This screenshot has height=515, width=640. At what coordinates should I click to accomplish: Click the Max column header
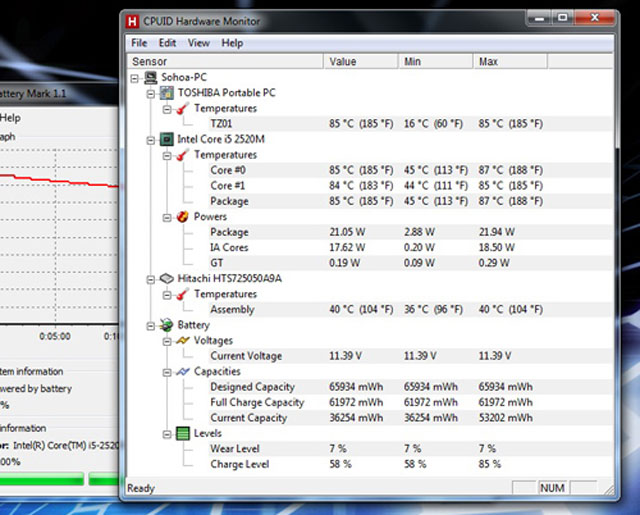point(511,62)
